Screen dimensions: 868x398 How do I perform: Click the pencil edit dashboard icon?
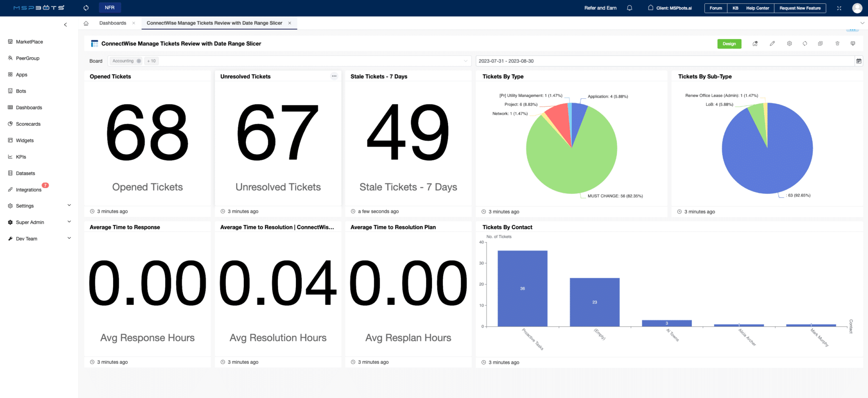coord(772,44)
